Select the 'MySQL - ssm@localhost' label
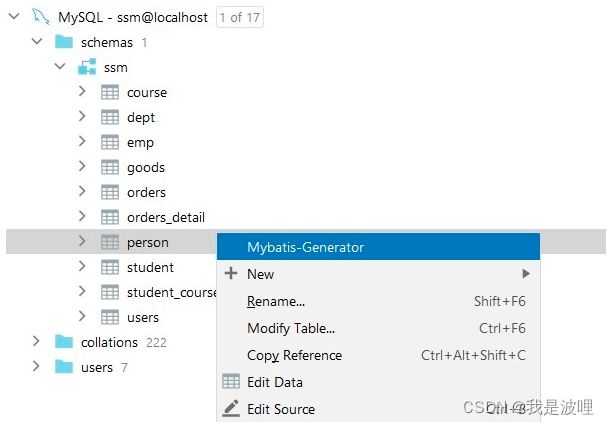 [133, 17]
